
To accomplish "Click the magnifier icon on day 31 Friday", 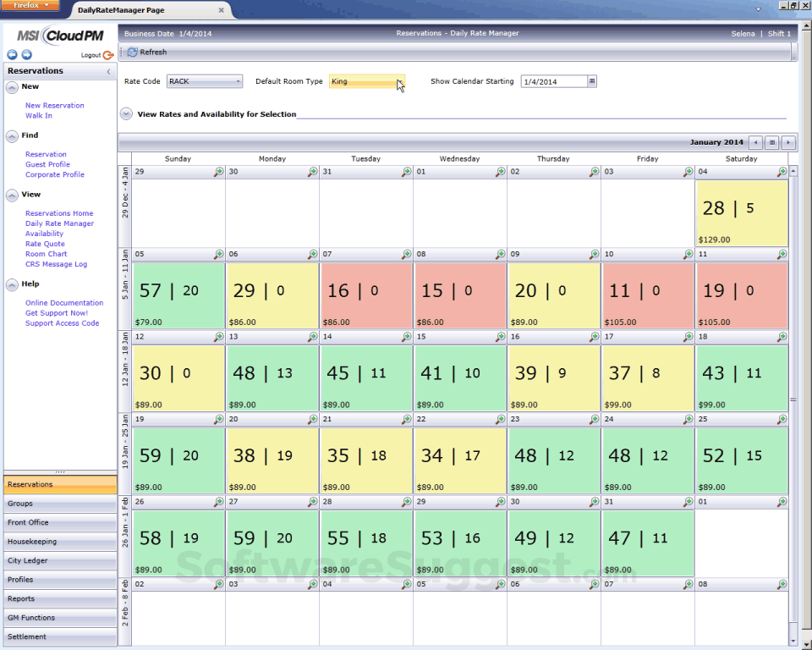I will pos(688,501).
